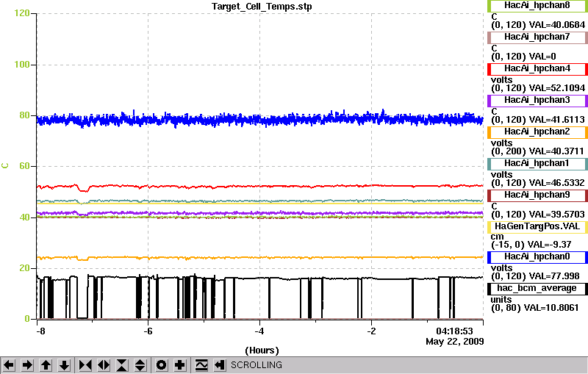
Task: Pan the plot left with the left arrow
Action: (x=9, y=365)
